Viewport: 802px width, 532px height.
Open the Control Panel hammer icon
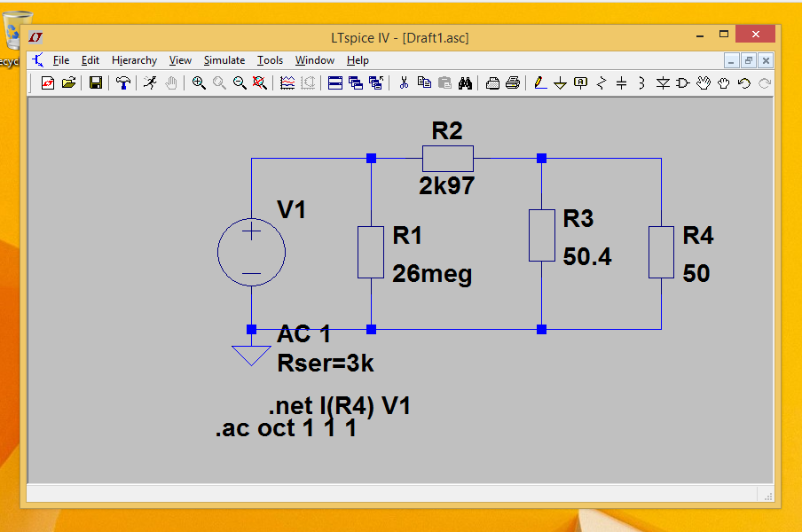[123, 82]
